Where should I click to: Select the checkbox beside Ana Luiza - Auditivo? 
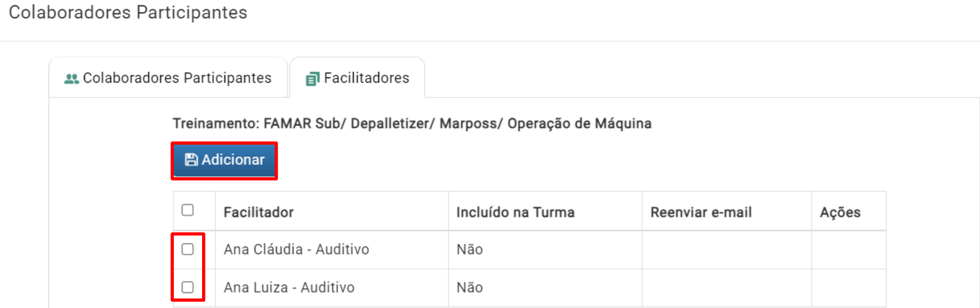(188, 287)
